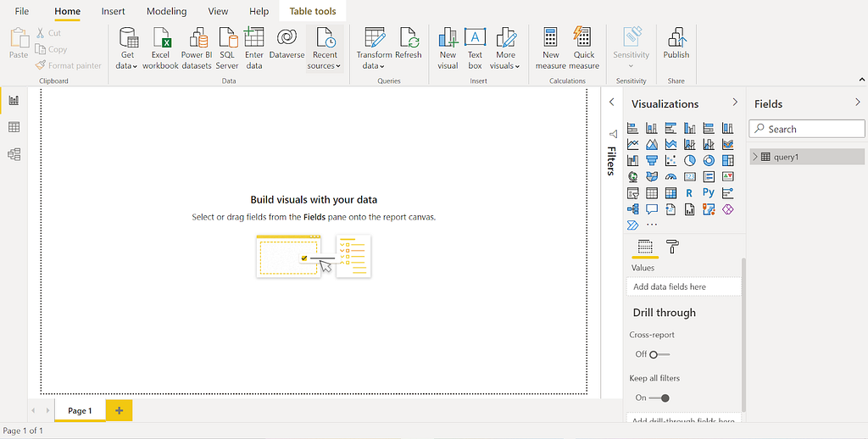868x439 pixels.
Task: Select the Donut chart visual
Action: click(x=709, y=160)
